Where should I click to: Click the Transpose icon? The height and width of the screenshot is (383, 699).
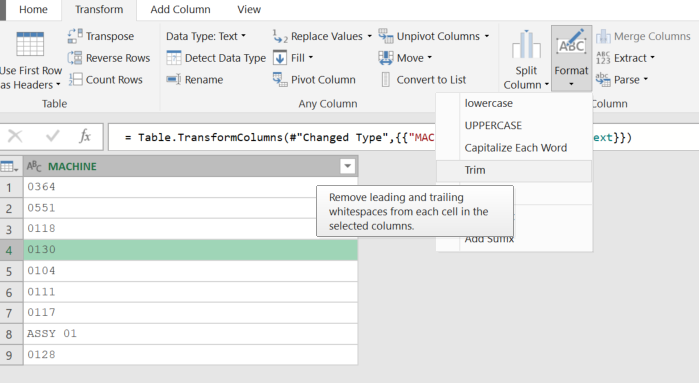75,36
